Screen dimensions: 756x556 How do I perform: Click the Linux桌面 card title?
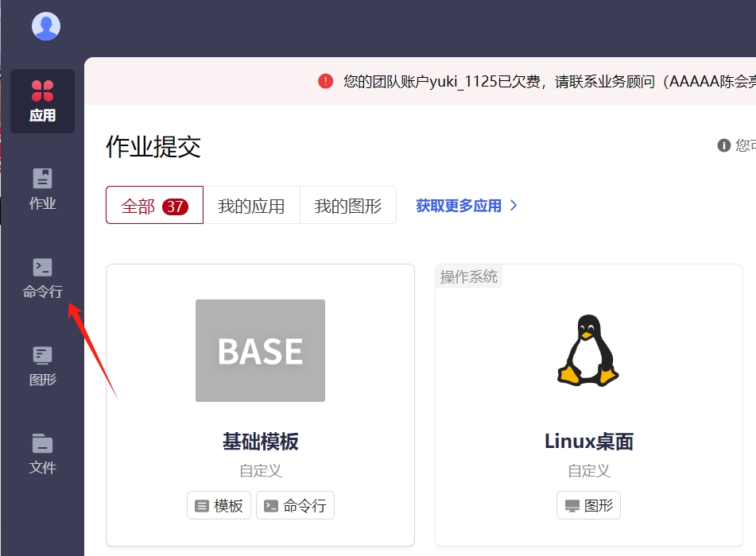[588, 442]
